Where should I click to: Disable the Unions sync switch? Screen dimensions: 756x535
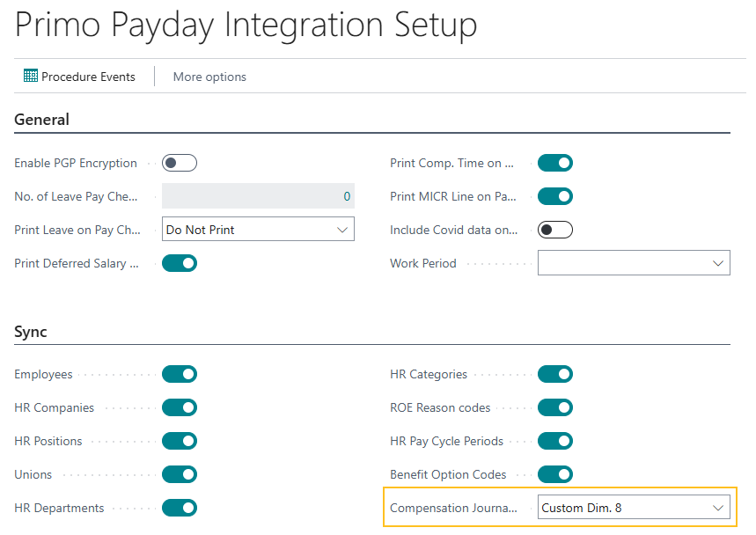point(179,474)
